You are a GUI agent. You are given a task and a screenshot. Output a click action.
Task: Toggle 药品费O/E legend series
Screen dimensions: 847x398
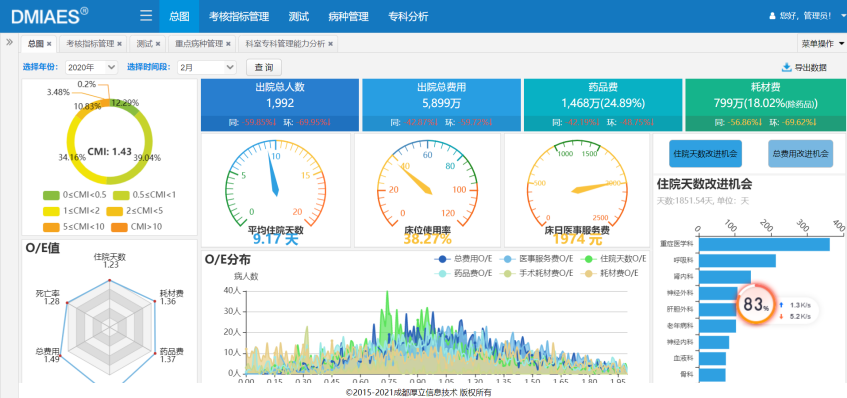click(x=463, y=273)
